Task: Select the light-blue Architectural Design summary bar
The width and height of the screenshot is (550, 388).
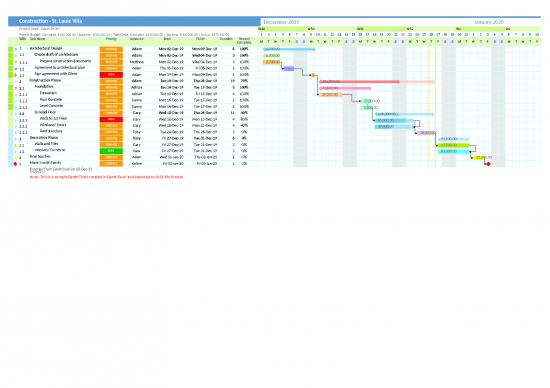Action: [289, 49]
